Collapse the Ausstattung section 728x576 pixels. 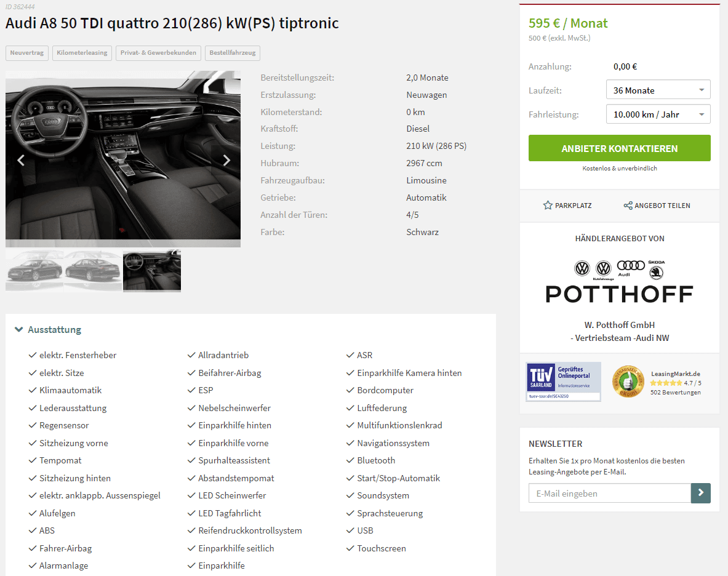click(x=48, y=330)
